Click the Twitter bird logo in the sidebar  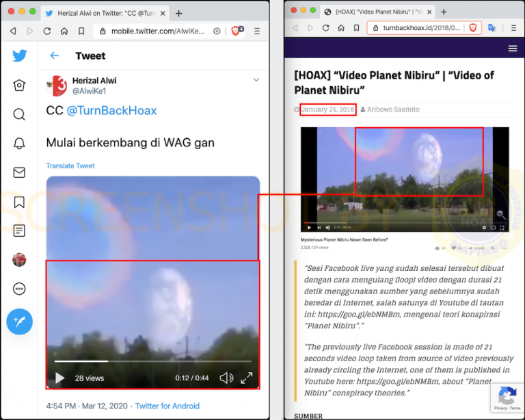point(20,55)
